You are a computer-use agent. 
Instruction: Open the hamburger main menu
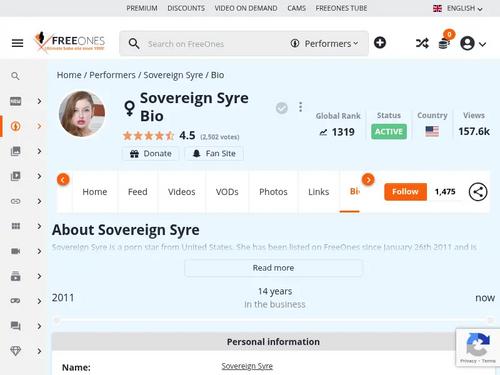tap(17, 43)
